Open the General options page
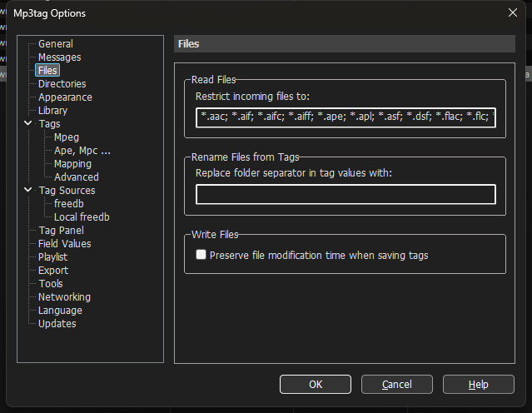This screenshot has height=413, width=532. click(x=56, y=44)
